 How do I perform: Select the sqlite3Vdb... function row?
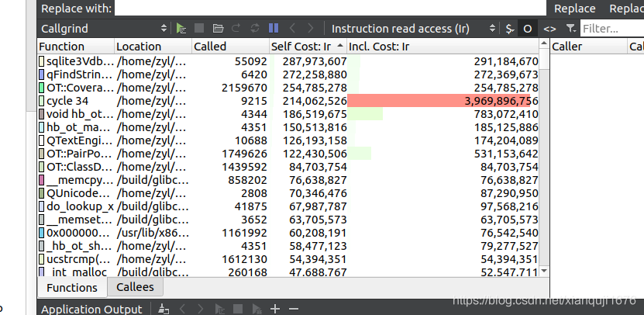pos(288,62)
